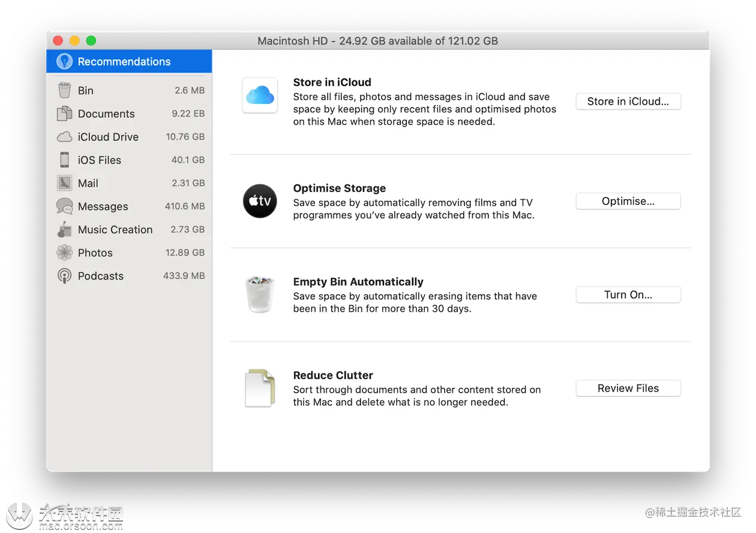Click the Podcasts sidebar icon
This screenshot has height=533, width=756.
64,276
